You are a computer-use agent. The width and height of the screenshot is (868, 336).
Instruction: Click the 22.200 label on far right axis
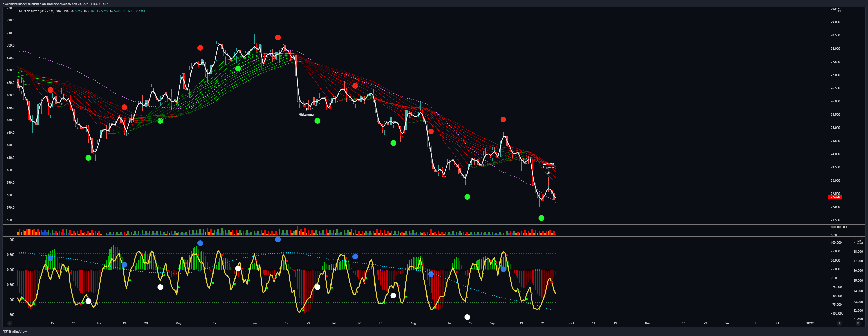[858, 311]
